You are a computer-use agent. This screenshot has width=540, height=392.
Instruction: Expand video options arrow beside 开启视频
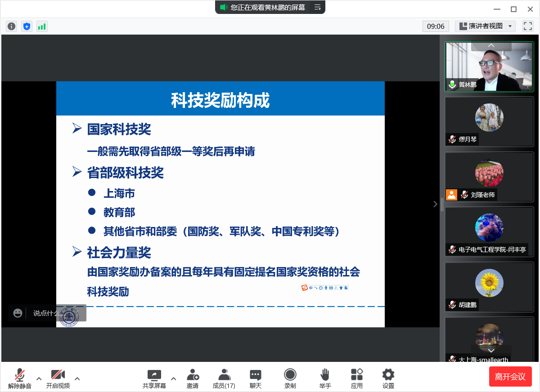click(x=77, y=379)
